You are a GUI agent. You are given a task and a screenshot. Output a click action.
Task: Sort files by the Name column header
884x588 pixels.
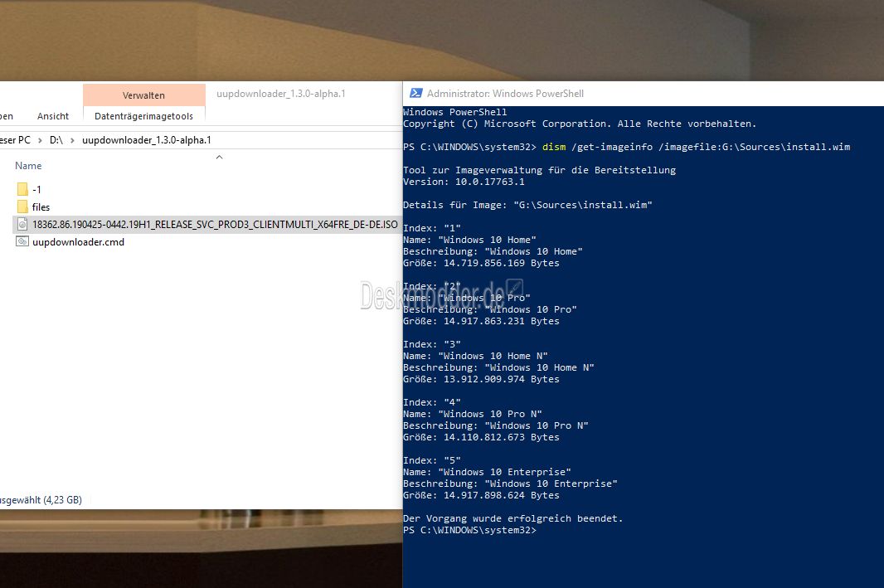(x=28, y=166)
